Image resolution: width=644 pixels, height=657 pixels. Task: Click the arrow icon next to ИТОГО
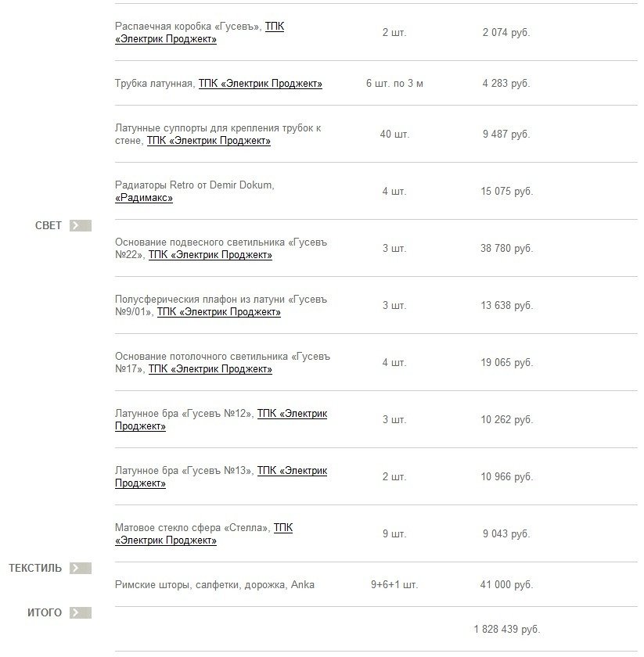point(81,613)
